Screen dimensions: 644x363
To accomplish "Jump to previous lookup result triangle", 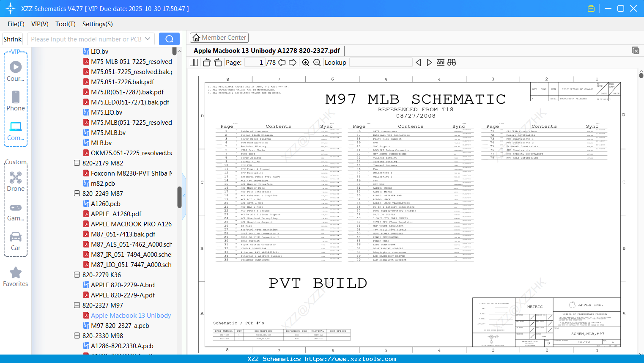I will [x=418, y=63].
